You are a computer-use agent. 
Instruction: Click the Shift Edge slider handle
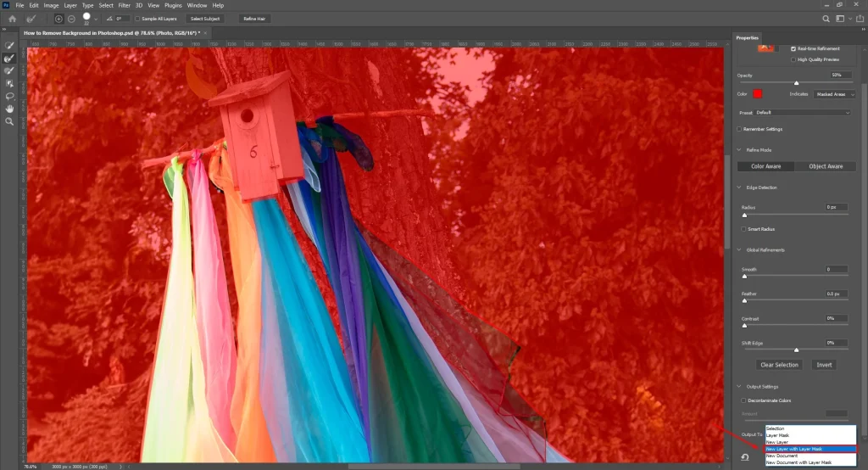coord(796,350)
